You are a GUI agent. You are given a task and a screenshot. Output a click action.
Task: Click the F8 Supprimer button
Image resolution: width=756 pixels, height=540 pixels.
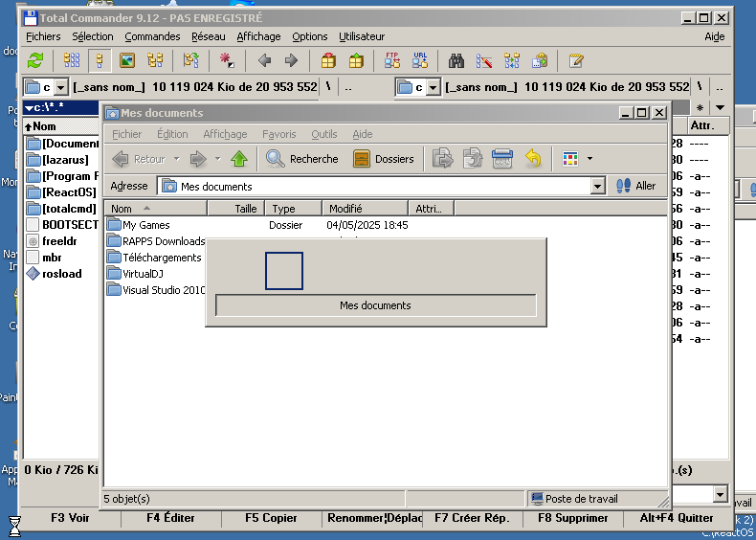573,518
